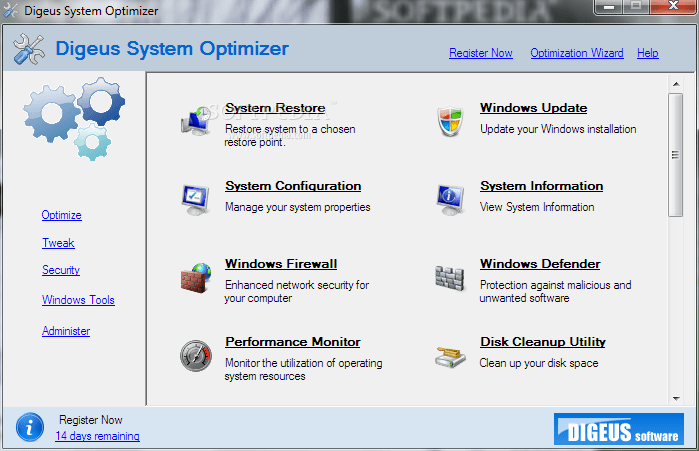
Task: Click 'Update your Windows installation' text
Action: coord(558,129)
